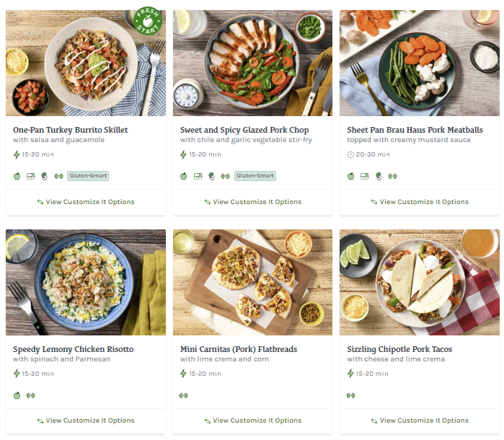Expand Customize It Options for Pork Meatballs
Image resolution: width=504 pixels, height=440 pixels.
[420, 202]
